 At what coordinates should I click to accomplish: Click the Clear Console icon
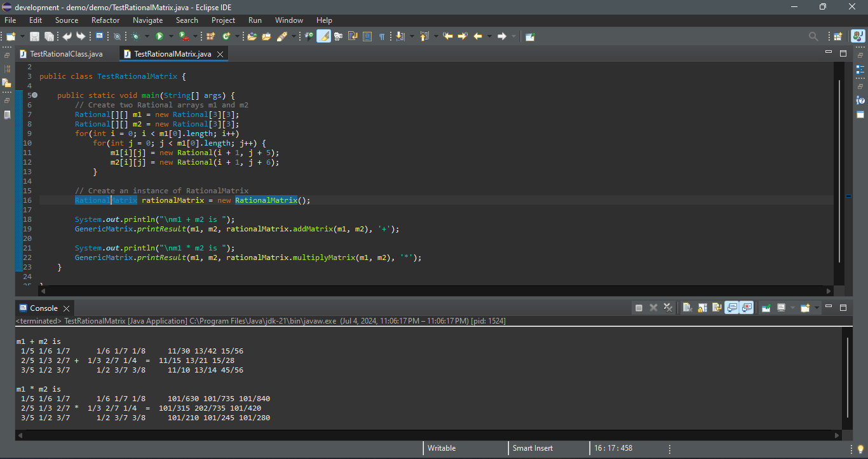[687, 308]
